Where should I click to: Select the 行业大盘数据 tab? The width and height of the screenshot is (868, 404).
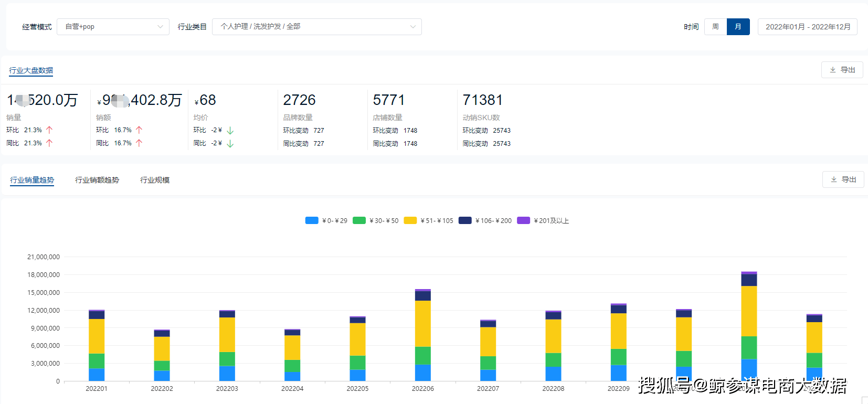coord(31,70)
